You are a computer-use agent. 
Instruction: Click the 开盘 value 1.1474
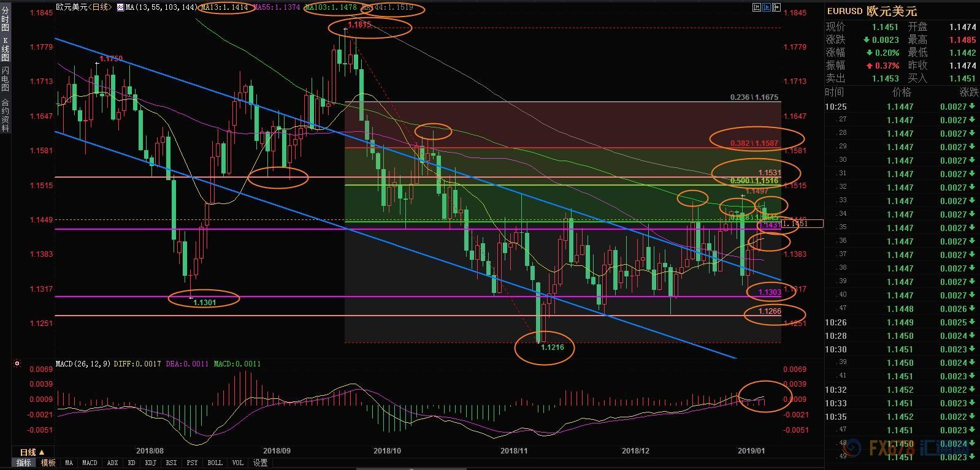[963, 27]
